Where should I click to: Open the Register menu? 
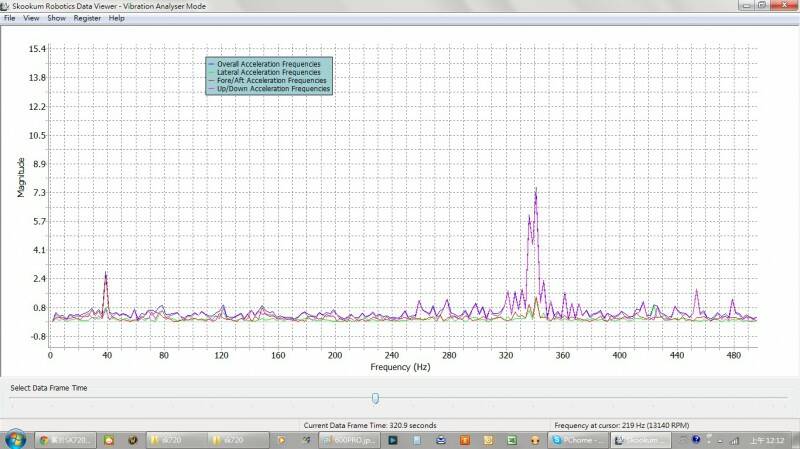pyautogui.click(x=87, y=18)
